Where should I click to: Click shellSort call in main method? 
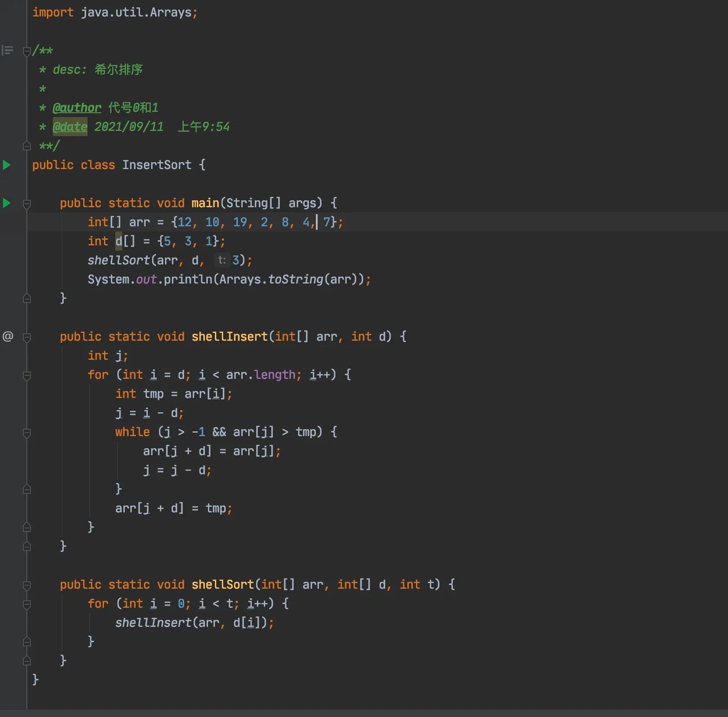click(x=119, y=260)
